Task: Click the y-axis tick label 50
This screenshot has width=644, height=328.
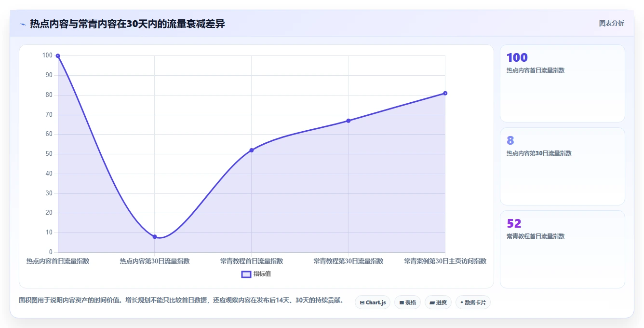Action: click(49, 154)
